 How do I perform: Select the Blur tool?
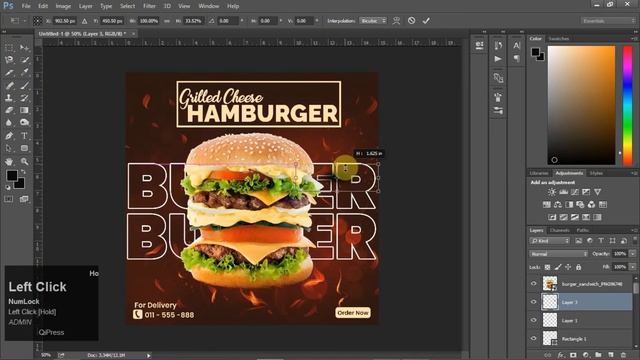pyautogui.click(x=9, y=123)
